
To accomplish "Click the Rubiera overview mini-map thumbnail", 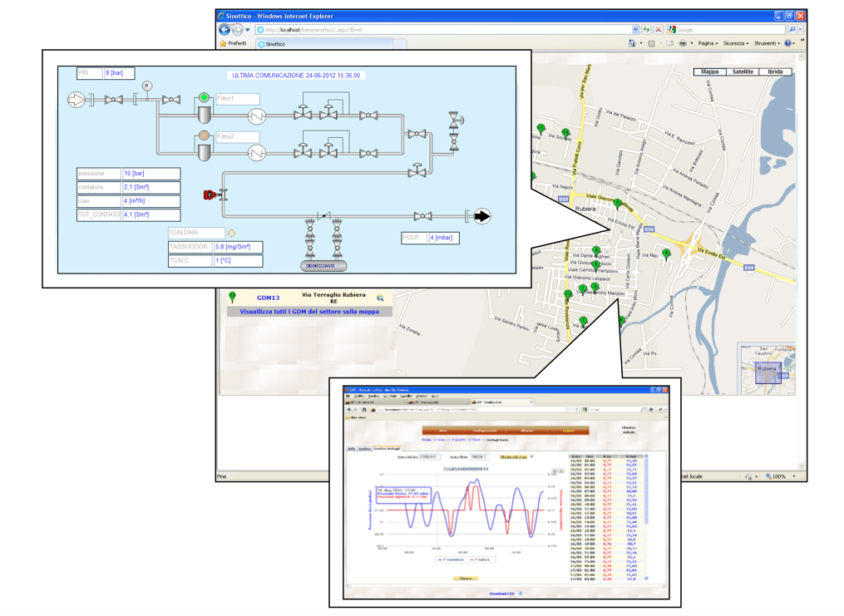I will (x=767, y=369).
